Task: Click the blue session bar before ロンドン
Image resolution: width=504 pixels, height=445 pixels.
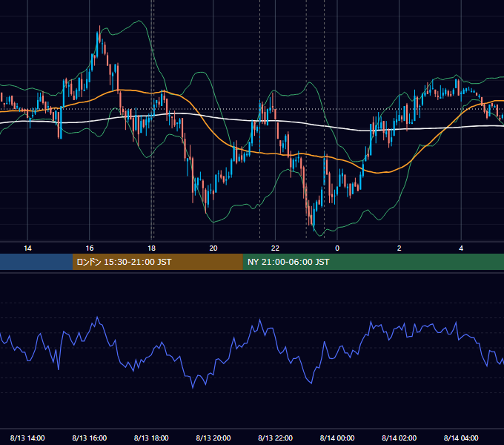Action: point(36,262)
